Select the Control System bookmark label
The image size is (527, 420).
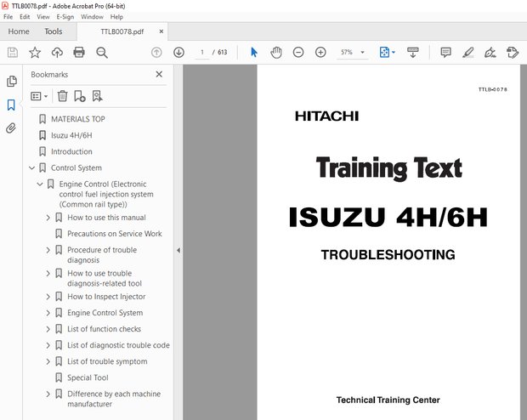76,167
